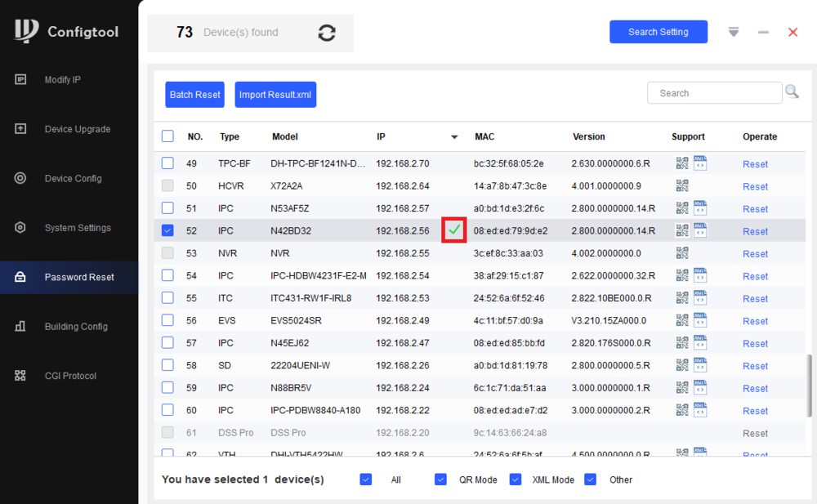
Task: Click the device Search input field
Action: point(714,93)
